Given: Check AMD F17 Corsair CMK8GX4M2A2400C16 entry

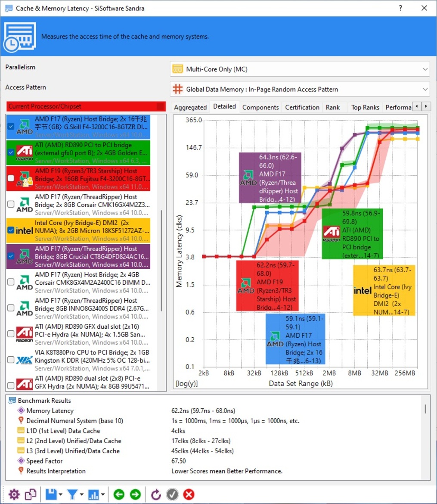Looking at the screenshot, I should point(11,282).
